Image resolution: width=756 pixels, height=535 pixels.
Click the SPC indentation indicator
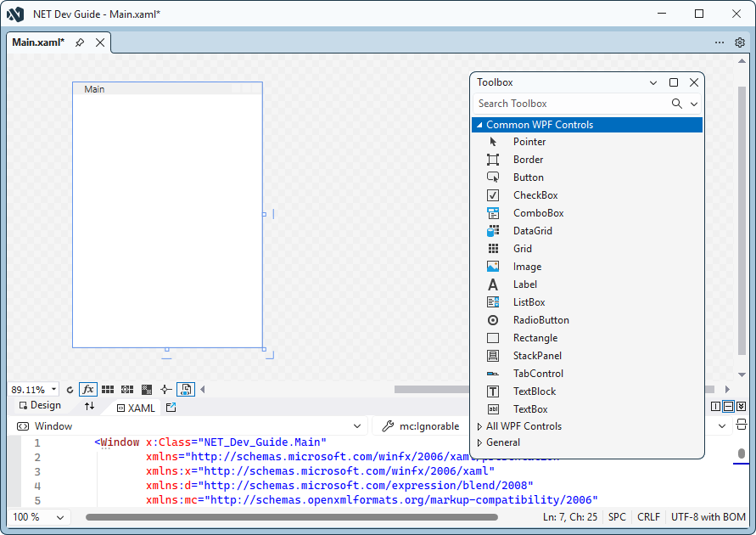pyautogui.click(x=617, y=517)
